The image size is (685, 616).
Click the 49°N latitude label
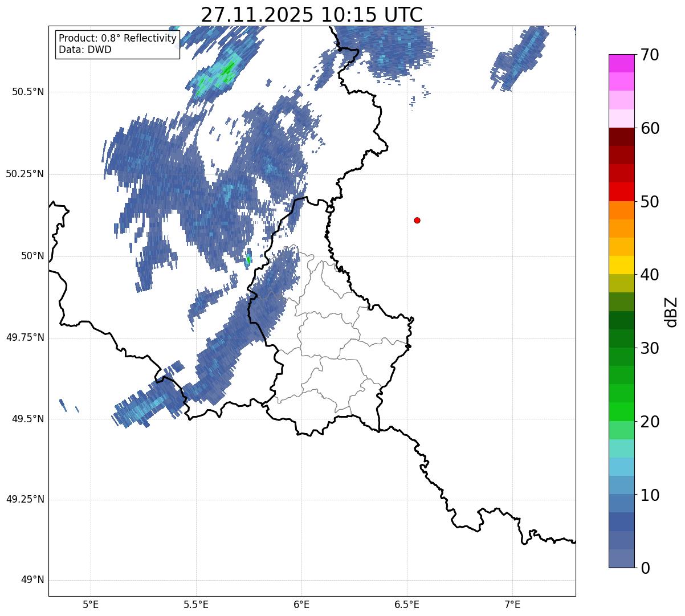click(x=32, y=580)
